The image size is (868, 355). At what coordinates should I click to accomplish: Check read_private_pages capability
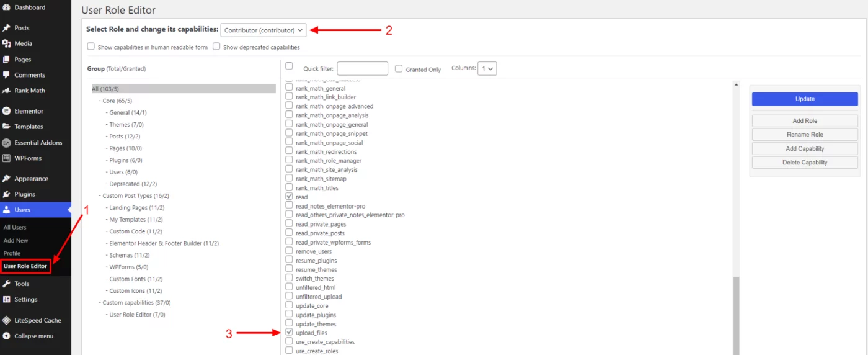(289, 224)
